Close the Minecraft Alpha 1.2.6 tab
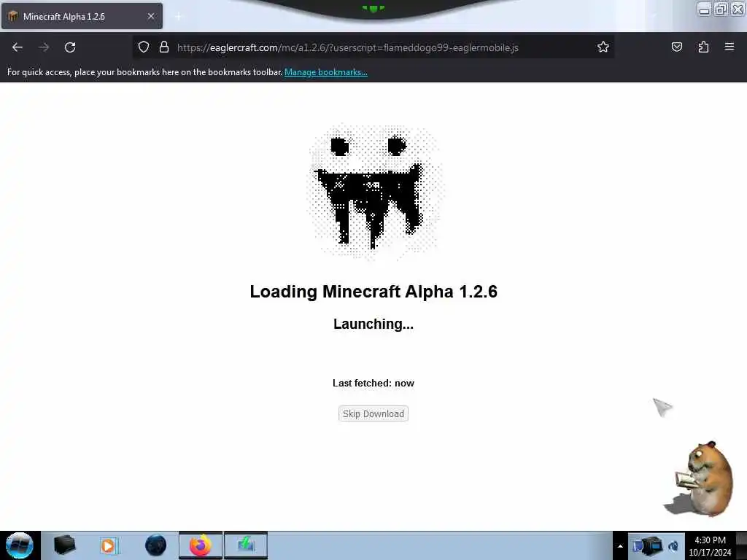 click(151, 16)
